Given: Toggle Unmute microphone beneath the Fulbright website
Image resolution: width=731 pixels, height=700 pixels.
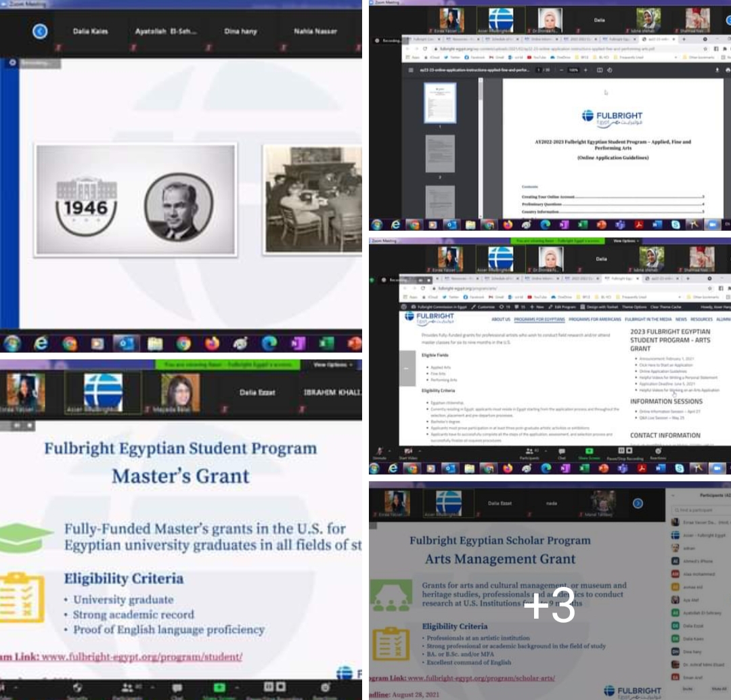Looking at the screenshot, I should click(x=380, y=453).
